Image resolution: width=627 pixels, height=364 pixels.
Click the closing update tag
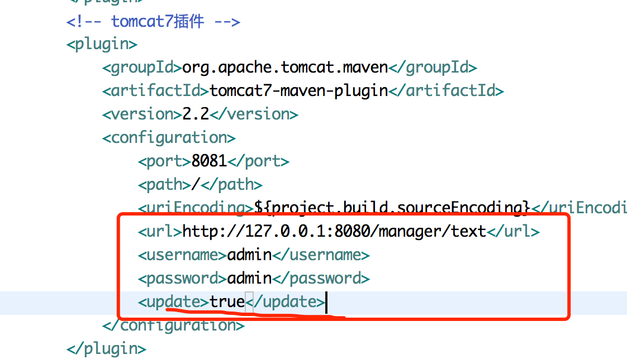[x=286, y=302]
